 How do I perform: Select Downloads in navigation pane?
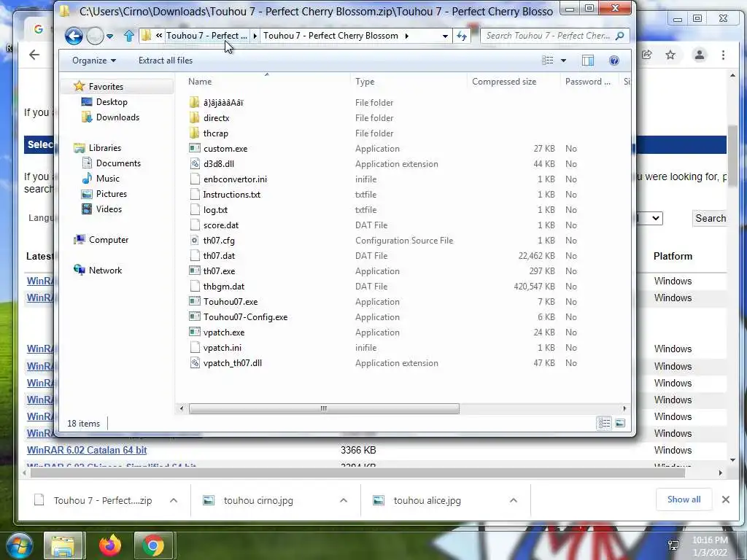pos(117,117)
